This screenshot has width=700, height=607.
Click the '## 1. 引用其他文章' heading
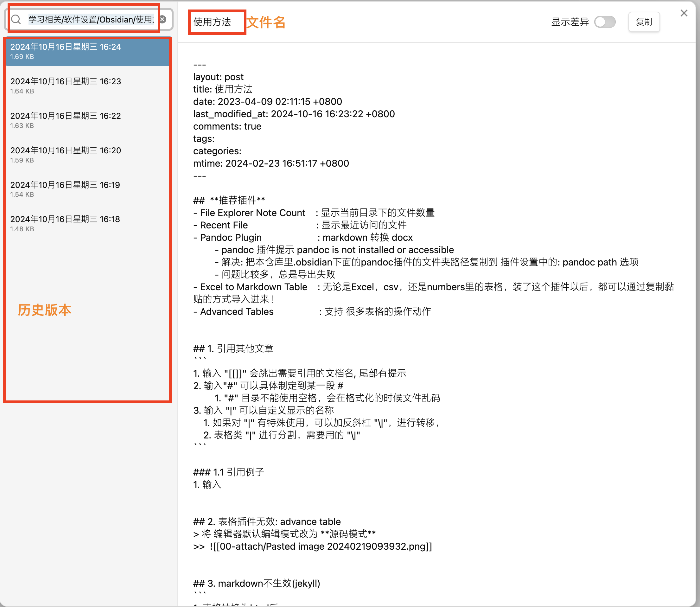click(233, 348)
